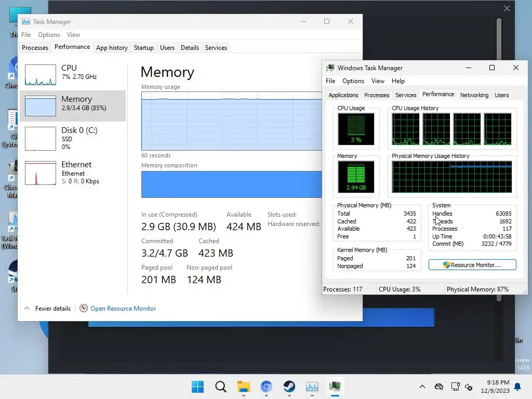This screenshot has height=399, width=532.
Task: Click first CPU Usage History core graph
Action: click(x=405, y=129)
